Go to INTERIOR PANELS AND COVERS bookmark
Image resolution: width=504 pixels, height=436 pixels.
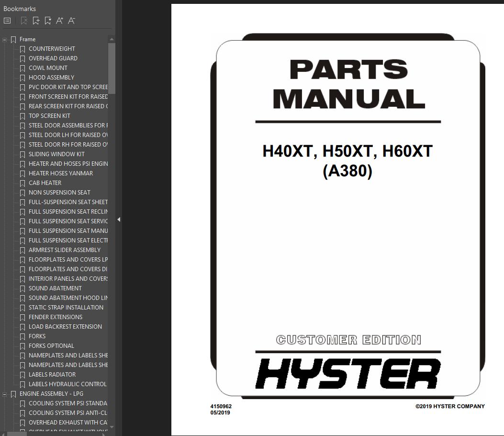pyautogui.click(x=68, y=279)
